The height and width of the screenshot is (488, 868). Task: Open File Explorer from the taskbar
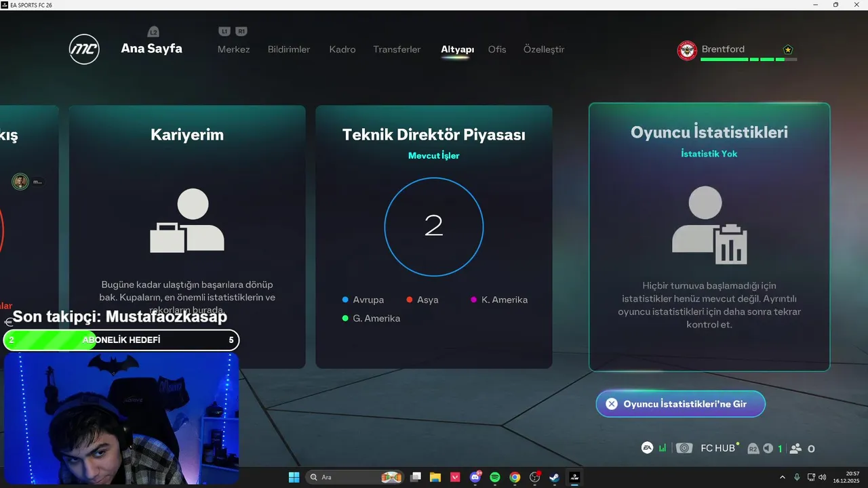point(435,477)
